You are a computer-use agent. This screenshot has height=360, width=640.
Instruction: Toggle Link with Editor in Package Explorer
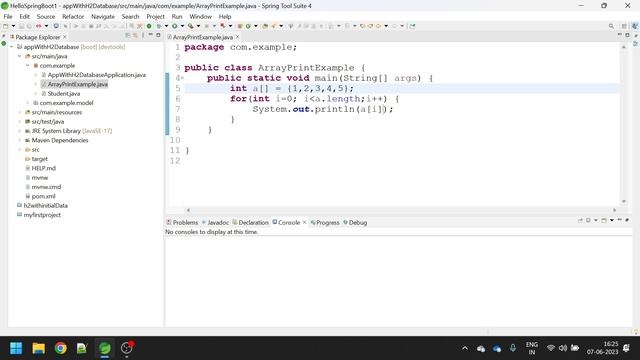(135, 36)
